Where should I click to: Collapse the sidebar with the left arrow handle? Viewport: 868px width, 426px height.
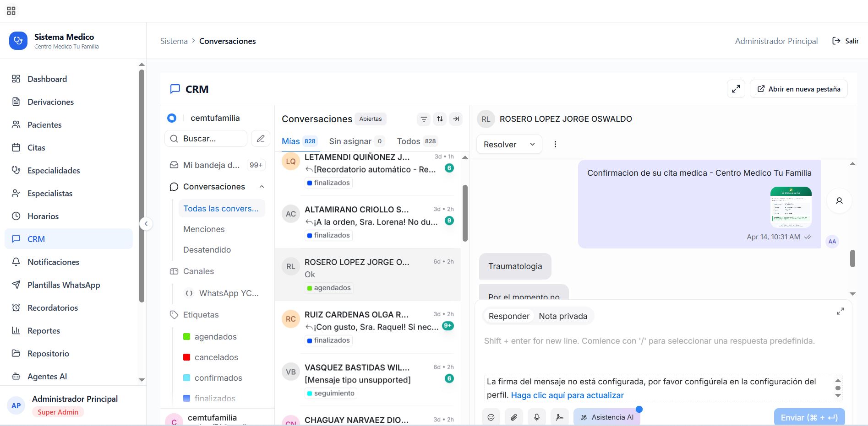pyautogui.click(x=146, y=223)
